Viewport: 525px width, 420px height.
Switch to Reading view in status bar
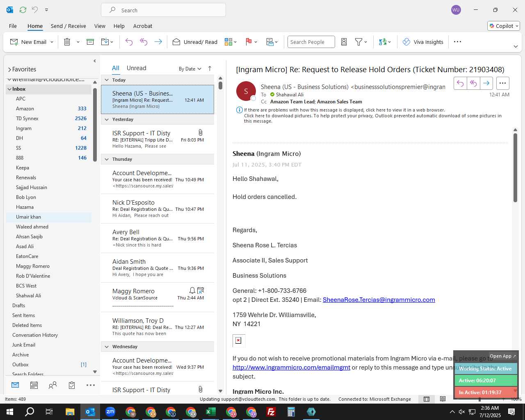(x=443, y=399)
